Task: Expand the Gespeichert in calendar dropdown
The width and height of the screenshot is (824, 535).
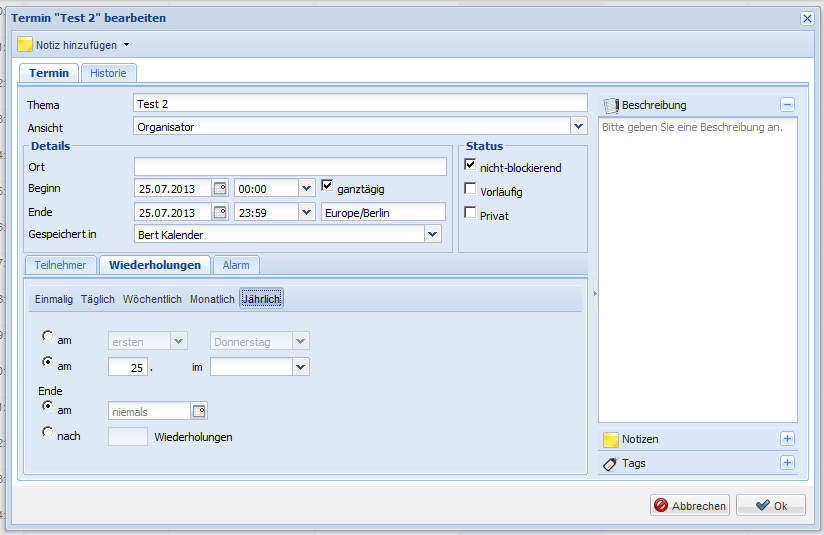Action: click(x=433, y=234)
